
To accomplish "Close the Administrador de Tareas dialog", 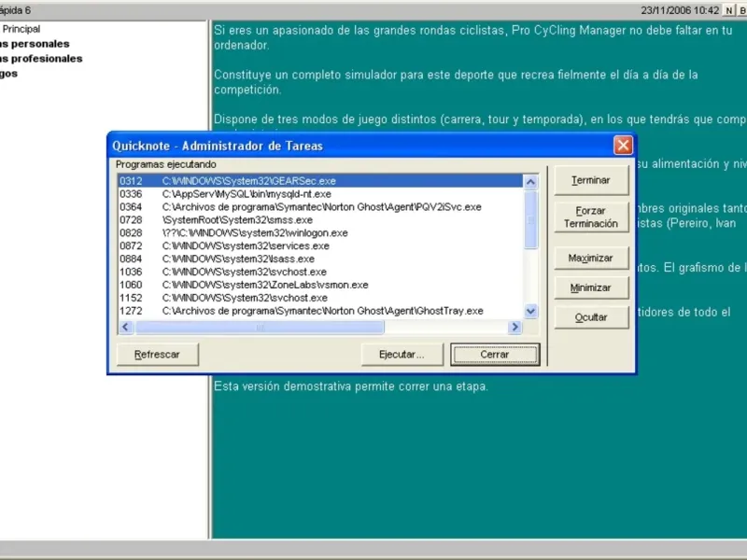I will pos(623,146).
